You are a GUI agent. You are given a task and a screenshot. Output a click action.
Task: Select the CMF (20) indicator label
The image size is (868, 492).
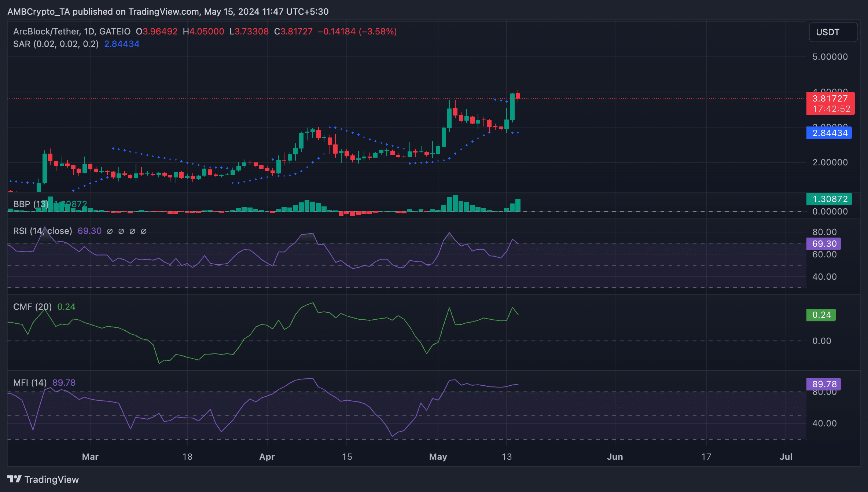32,307
